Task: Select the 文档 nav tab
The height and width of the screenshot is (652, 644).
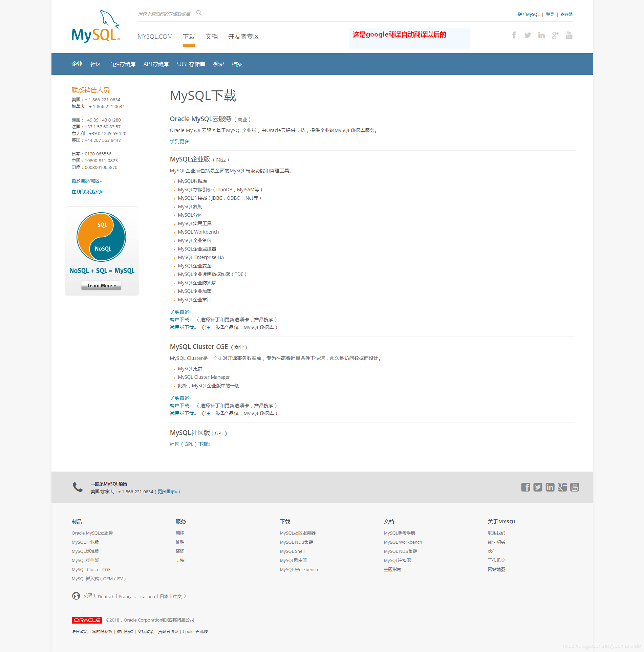Action: [x=212, y=37]
